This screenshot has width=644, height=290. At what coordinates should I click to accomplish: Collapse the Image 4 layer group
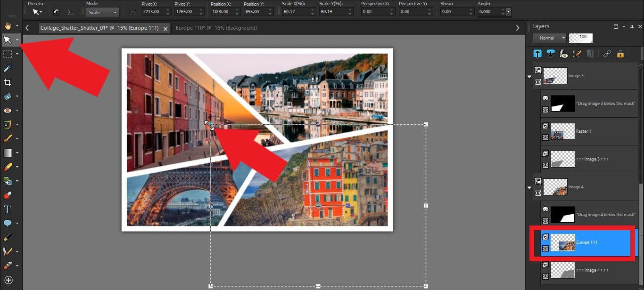[x=529, y=187]
